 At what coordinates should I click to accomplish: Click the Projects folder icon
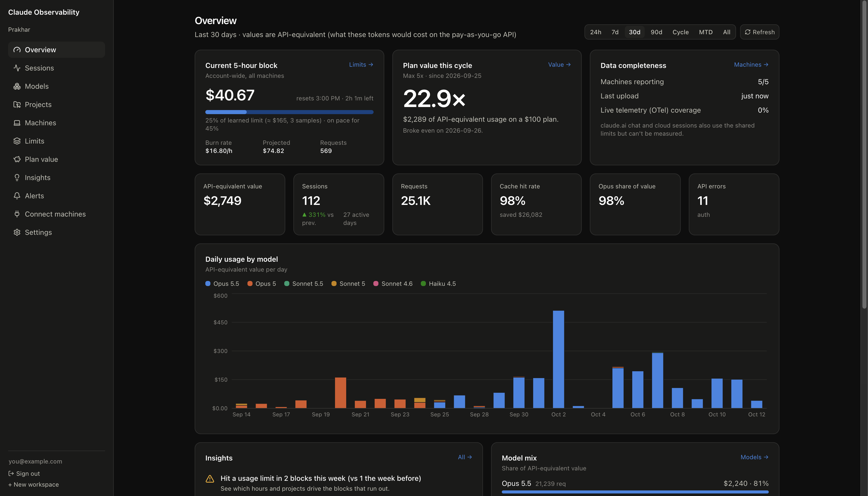[17, 104]
